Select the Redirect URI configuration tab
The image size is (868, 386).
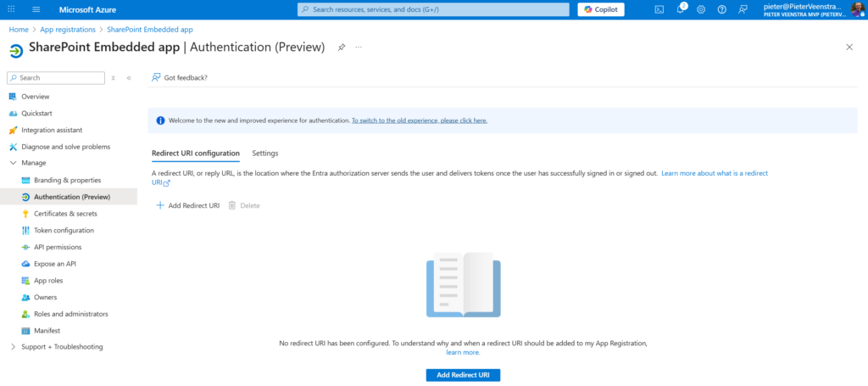pos(196,154)
